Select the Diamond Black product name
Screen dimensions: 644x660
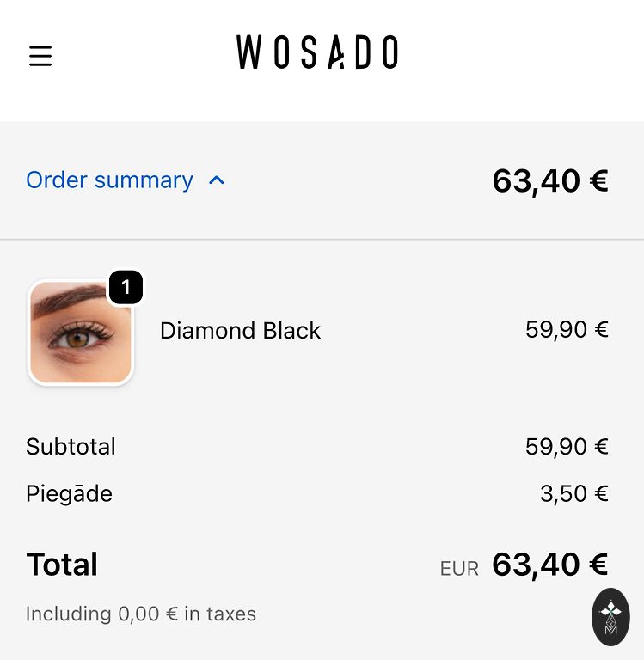(x=240, y=331)
